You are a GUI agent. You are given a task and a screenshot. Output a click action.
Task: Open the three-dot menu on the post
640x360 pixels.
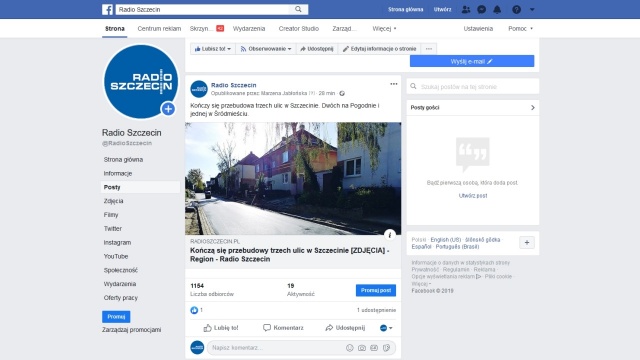tap(393, 84)
